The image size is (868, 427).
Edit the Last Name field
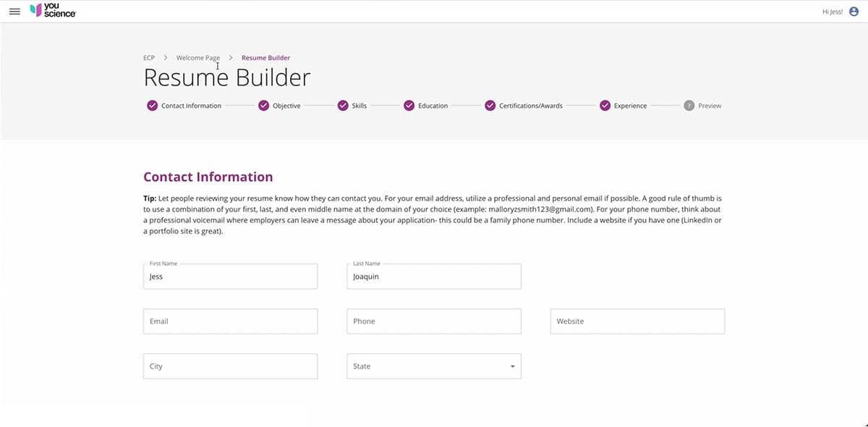pos(434,276)
